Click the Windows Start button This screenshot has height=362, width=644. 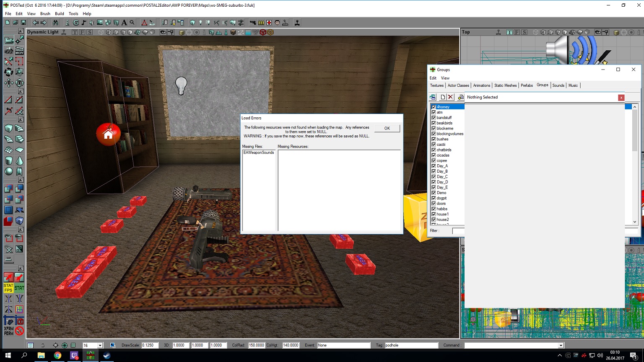pyautogui.click(x=8, y=356)
